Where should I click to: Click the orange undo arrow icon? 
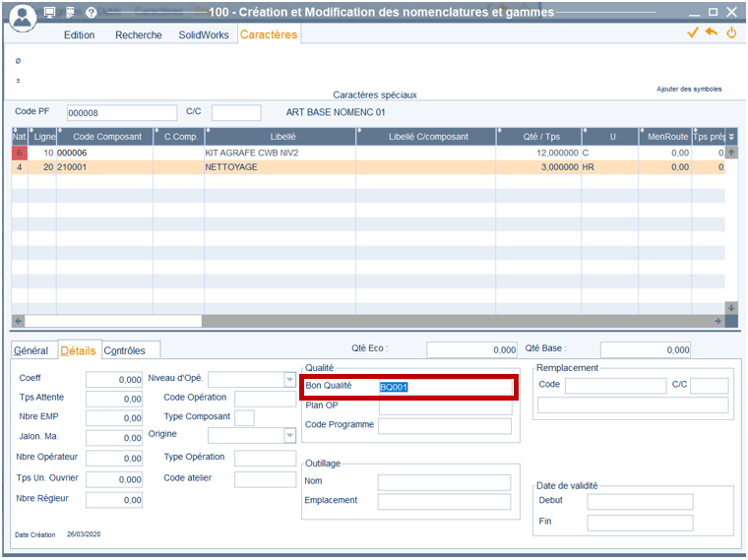711,32
